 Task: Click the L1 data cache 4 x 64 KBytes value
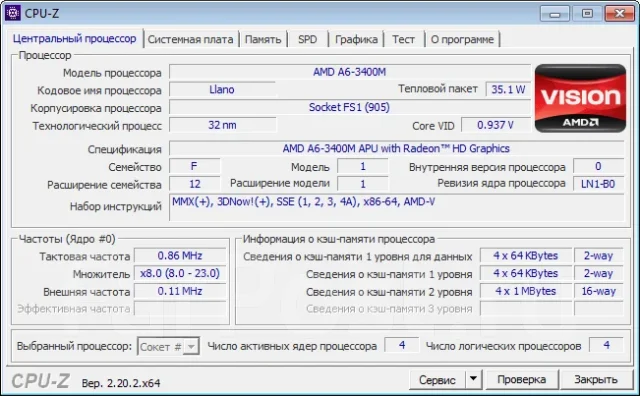[x=525, y=256]
